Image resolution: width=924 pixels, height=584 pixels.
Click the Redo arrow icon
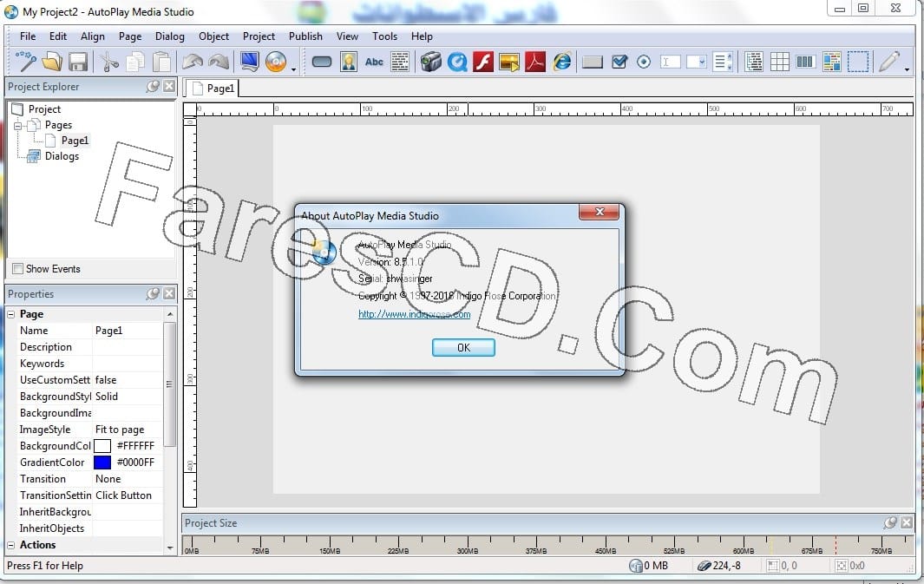(219, 62)
